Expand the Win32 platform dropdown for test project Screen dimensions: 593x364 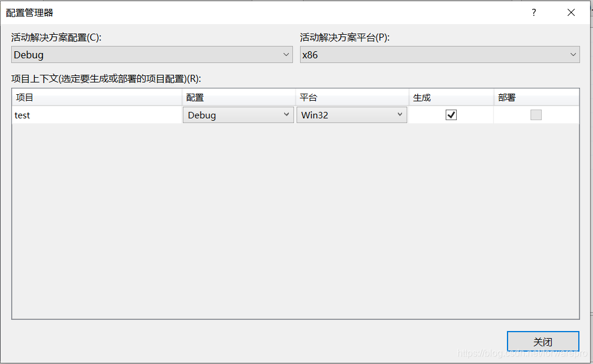[352, 115]
